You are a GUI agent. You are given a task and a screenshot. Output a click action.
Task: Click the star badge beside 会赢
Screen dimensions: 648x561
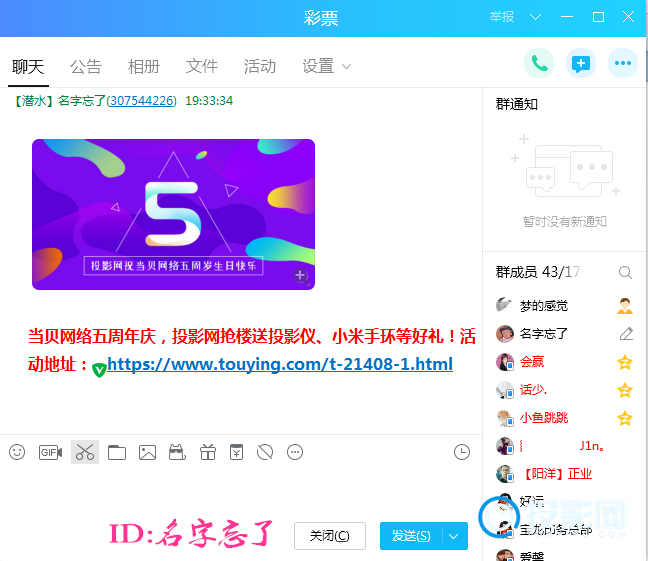(x=625, y=362)
